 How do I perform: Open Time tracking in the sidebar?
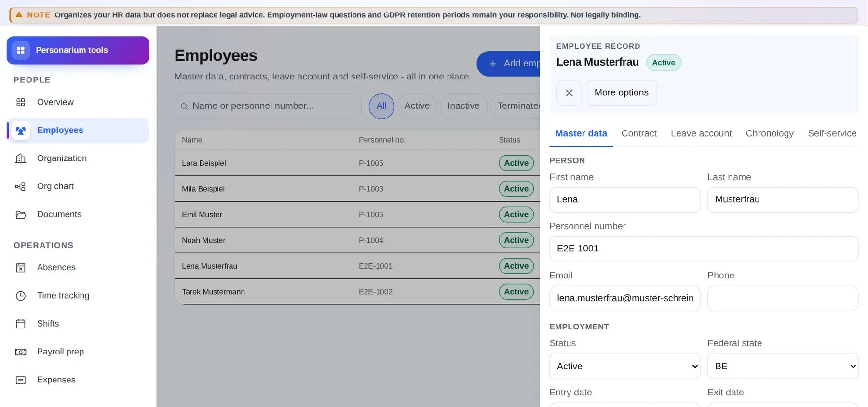point(78,296)
